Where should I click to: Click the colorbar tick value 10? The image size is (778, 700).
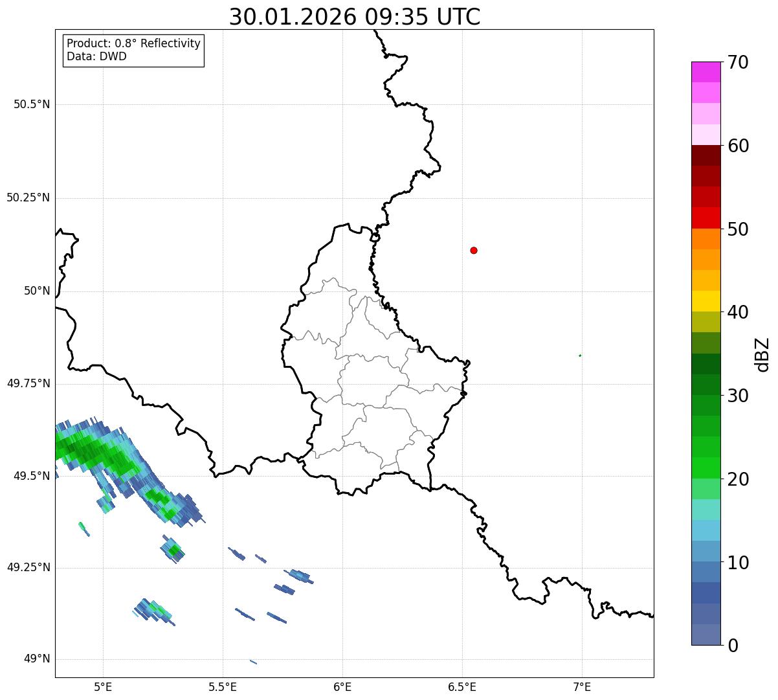point(738,563)
